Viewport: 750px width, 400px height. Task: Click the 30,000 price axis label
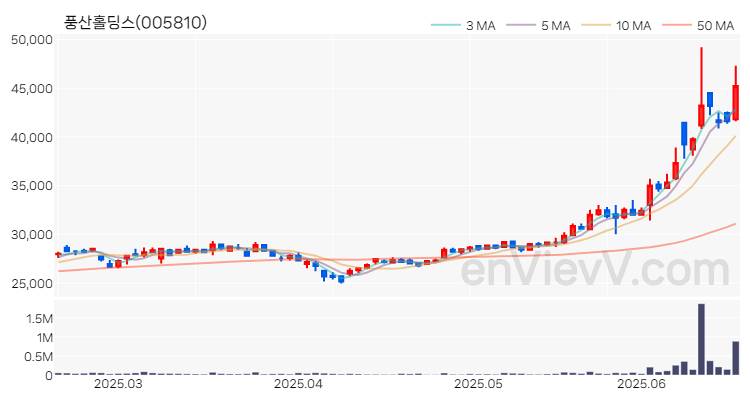tap(32, 234)
